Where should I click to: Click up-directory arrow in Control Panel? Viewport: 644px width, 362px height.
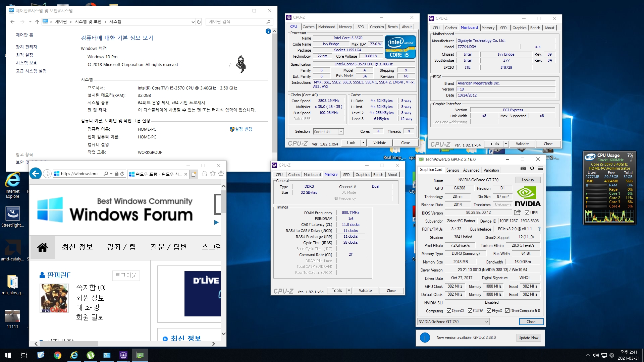37,22
